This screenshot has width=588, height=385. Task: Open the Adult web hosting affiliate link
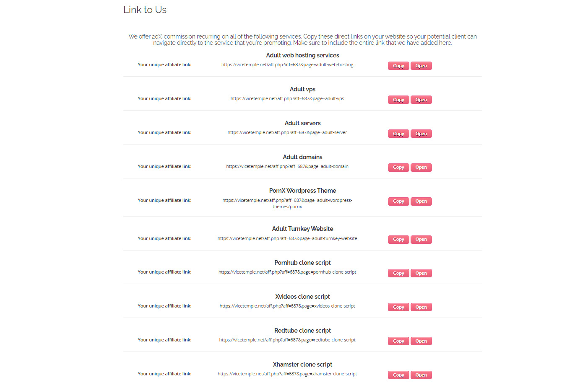tap(421, 66)
